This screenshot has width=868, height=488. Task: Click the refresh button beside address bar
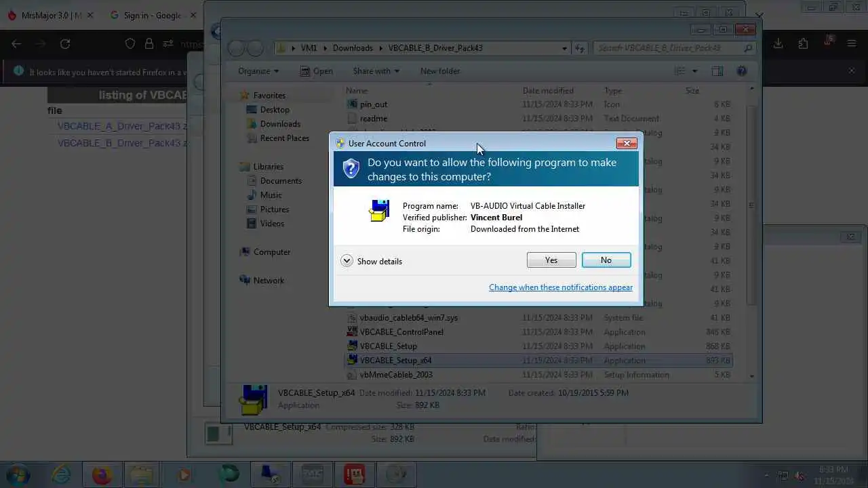[580, 48]
